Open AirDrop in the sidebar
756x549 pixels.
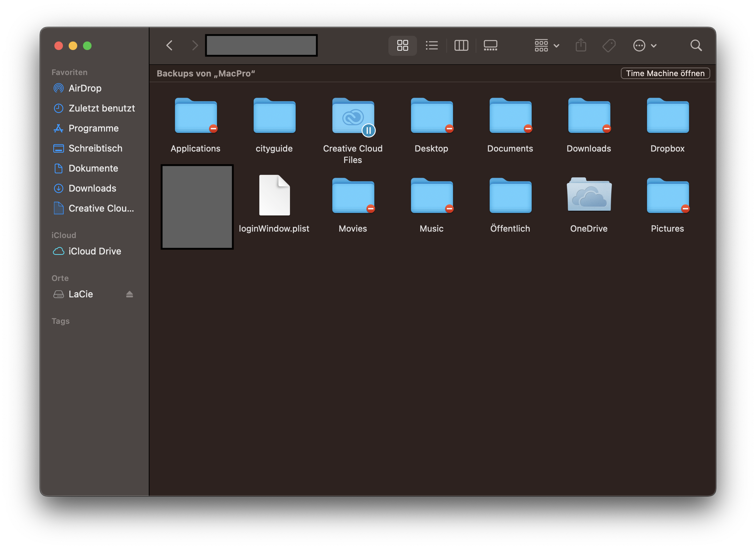click(85, 88)
